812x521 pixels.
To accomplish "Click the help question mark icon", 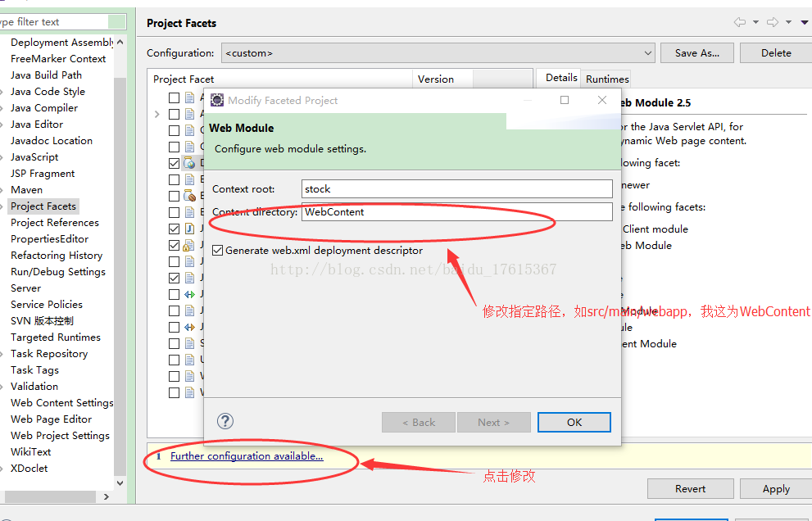I will [x=225, y=421].
